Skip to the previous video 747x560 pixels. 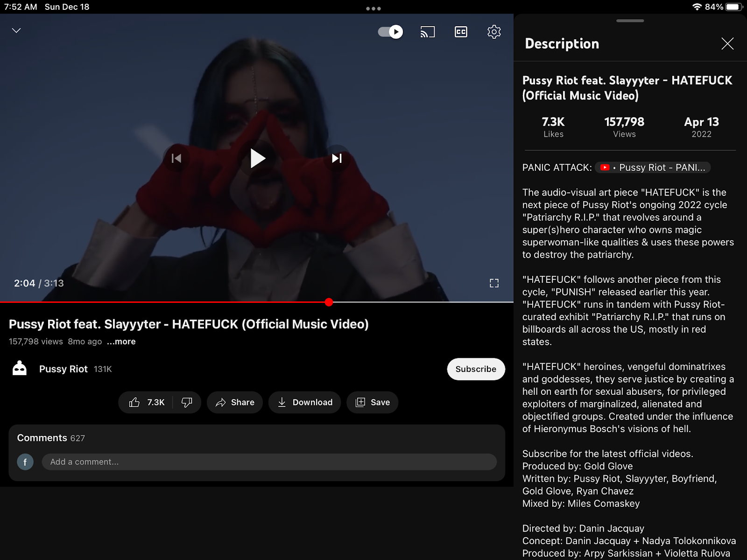pos(176,159)
